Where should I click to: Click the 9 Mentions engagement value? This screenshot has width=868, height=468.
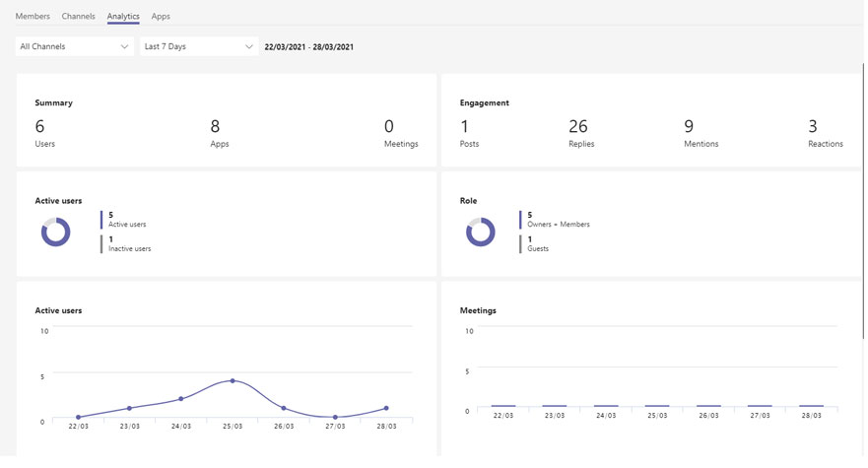tap(701, 133)
